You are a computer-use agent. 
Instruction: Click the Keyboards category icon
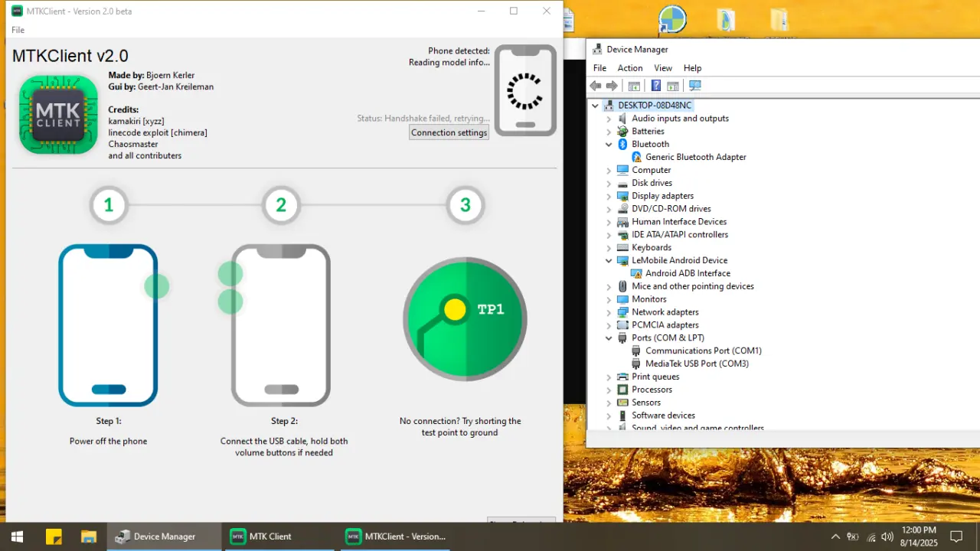tap(622, 248)
